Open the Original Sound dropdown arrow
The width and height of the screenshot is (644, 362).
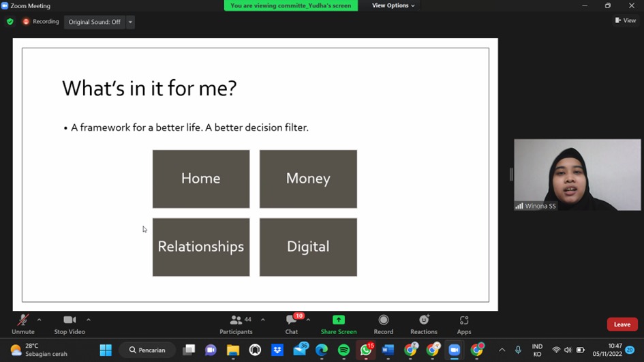point(130,22)
